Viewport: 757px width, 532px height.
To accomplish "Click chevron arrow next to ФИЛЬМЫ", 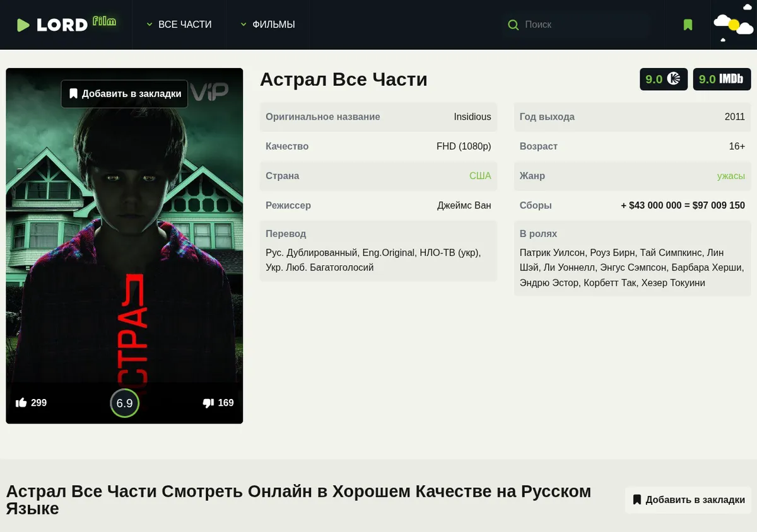I will point(243,25).
